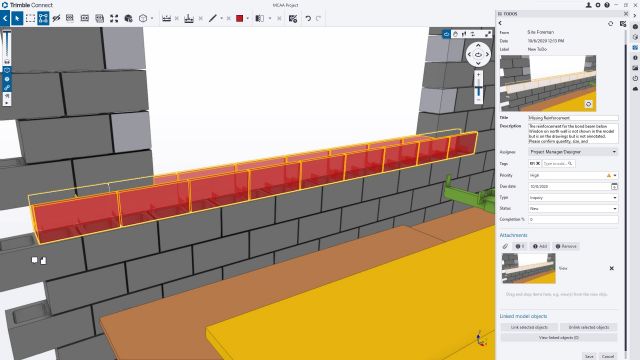Click Link selected objects button
Viewport: 640px width, 360px height.
tap(529, 327)
